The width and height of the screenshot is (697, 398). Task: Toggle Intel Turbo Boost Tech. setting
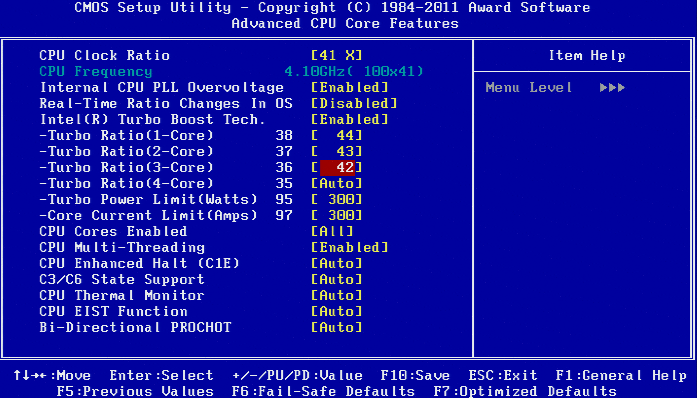click(349, 120)
